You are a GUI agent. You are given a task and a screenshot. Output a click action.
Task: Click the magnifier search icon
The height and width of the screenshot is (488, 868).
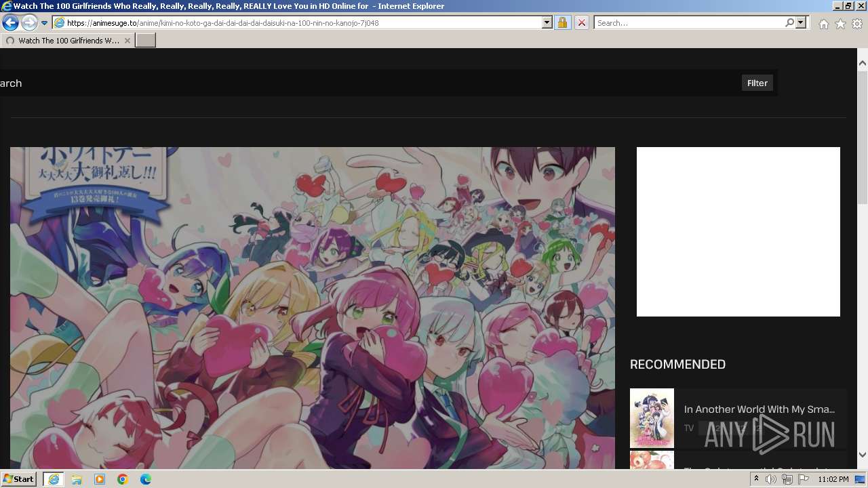coord(789,22)
